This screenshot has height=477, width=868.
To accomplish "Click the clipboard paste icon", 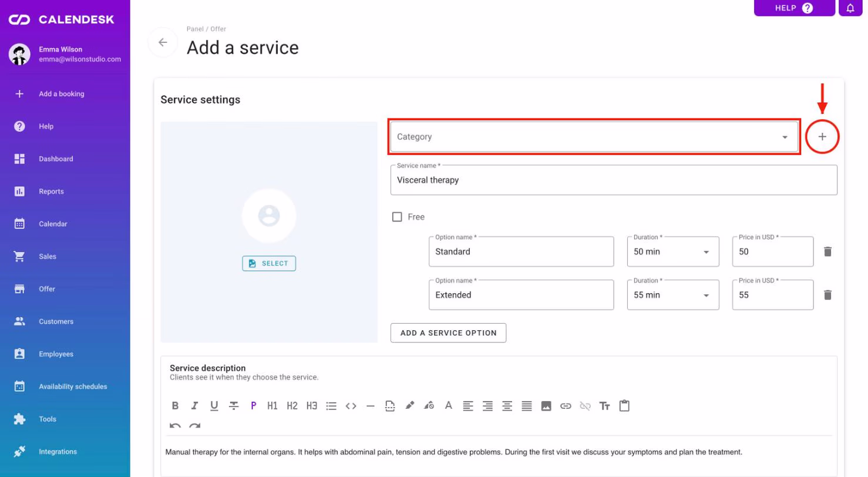I will 624,405.
